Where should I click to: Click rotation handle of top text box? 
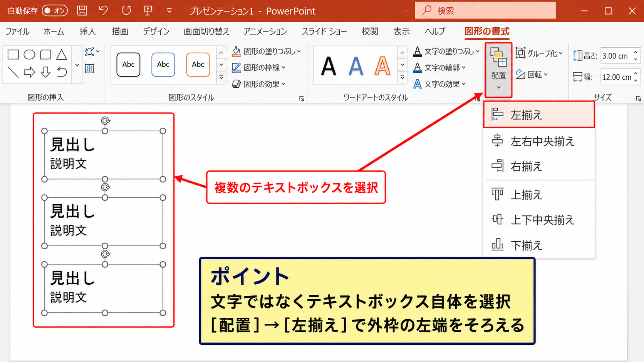[x=105, y=120]
